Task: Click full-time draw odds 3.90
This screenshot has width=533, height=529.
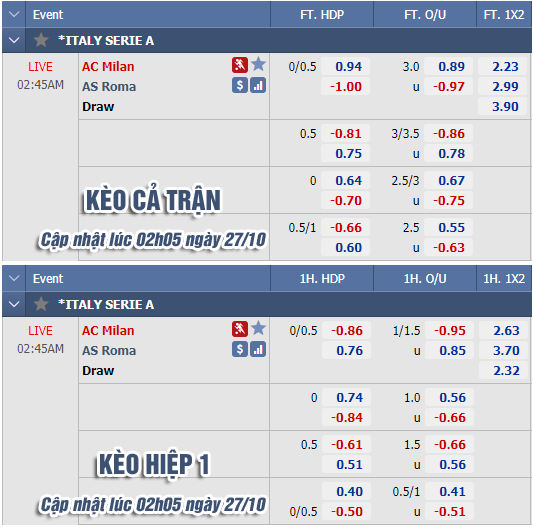Action: (x=504, y=106)
